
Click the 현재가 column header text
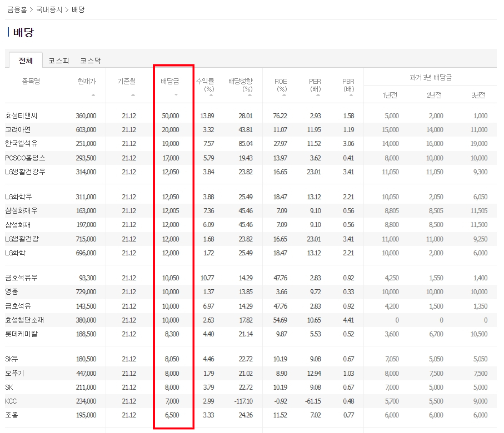coord(87,81)
